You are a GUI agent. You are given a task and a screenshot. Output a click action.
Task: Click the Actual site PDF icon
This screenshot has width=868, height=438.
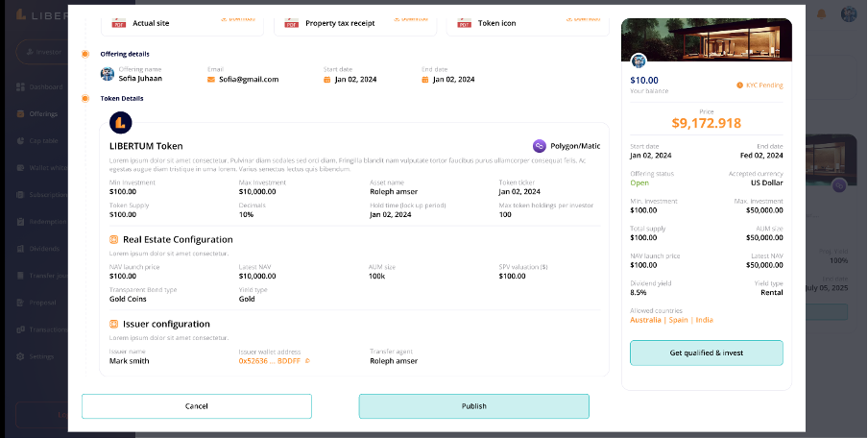click(118, 22)
